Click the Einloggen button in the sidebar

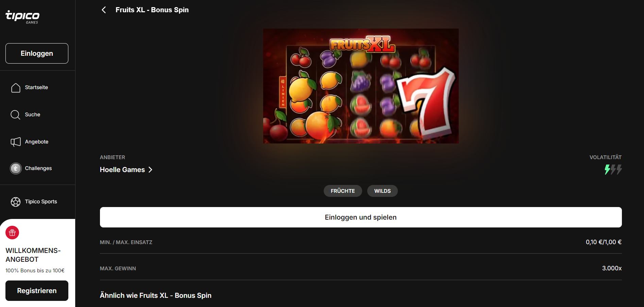coord(37,53)
